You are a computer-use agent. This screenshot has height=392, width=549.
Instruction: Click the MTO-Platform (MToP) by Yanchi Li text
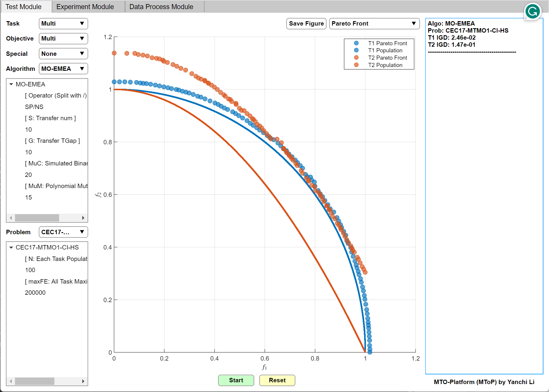point(484,382)
